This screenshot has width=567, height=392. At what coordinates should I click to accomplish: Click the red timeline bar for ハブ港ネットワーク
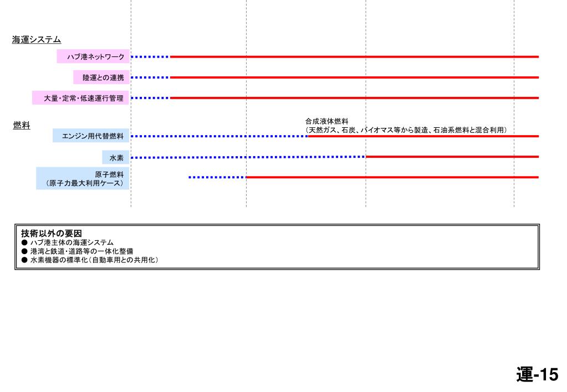pos(354,56)
